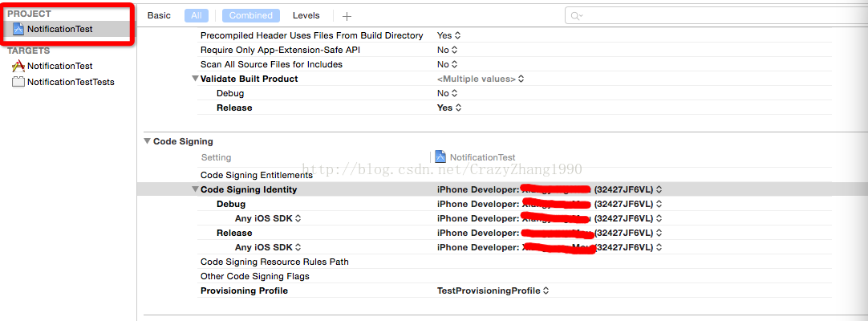The height and width of the screenshot is (321, 868).
Task: Click the NotificationTest column header project icon
Action: (440, 157)
